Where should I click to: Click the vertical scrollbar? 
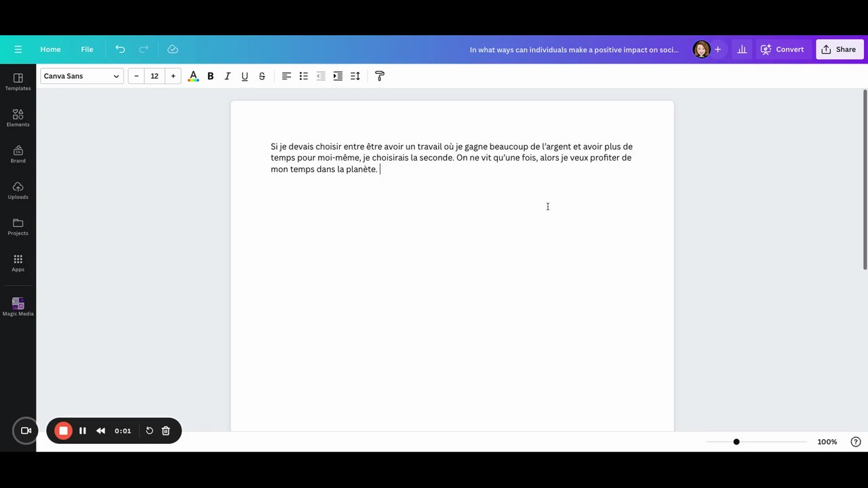pos(865,180)
